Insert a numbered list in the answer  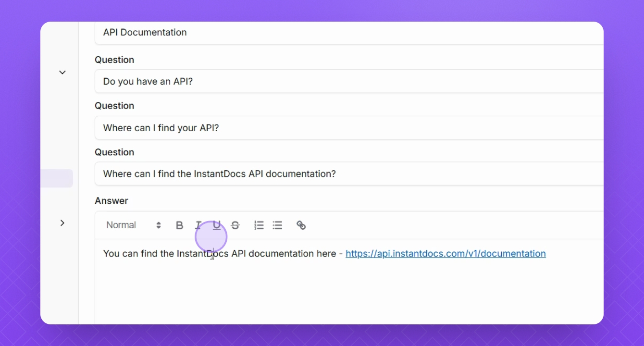click(259, 225)
